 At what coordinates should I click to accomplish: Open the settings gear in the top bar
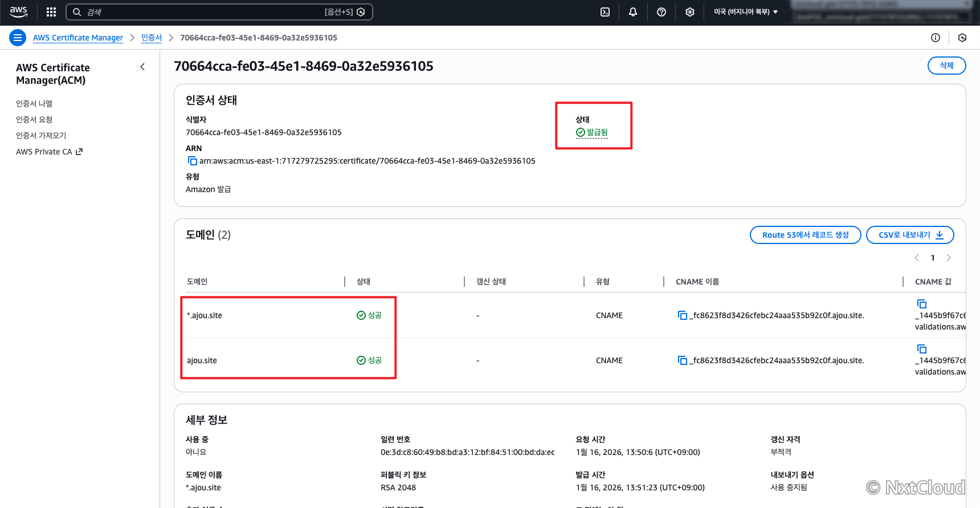click(x=690, y=12)
